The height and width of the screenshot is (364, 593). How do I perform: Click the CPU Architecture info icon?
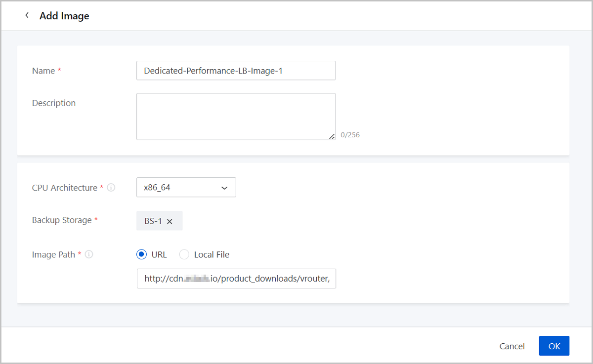click(111, 188)
